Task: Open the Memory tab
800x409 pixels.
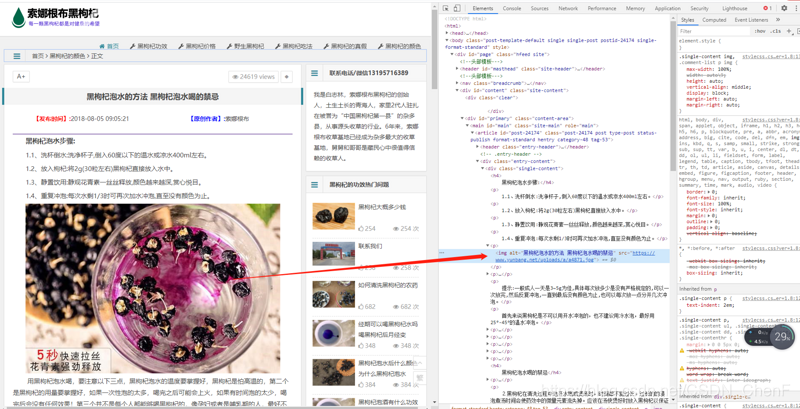Action: pyautogui.click(x=635, y=8)
